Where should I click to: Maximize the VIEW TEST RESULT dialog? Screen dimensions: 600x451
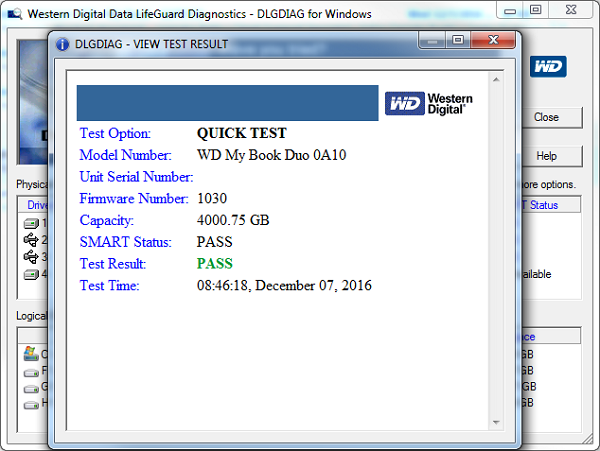click(459, 41)
